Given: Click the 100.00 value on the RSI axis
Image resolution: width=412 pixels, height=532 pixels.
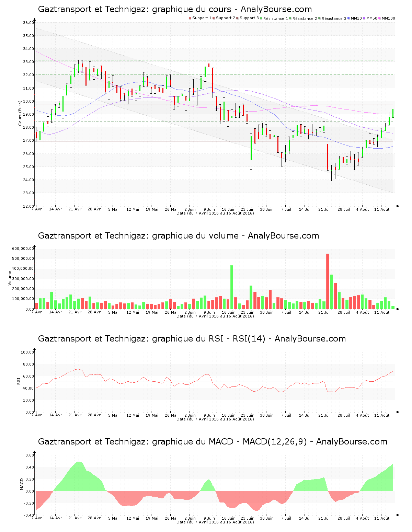Looking at the screenshot, I should point(27,352).
